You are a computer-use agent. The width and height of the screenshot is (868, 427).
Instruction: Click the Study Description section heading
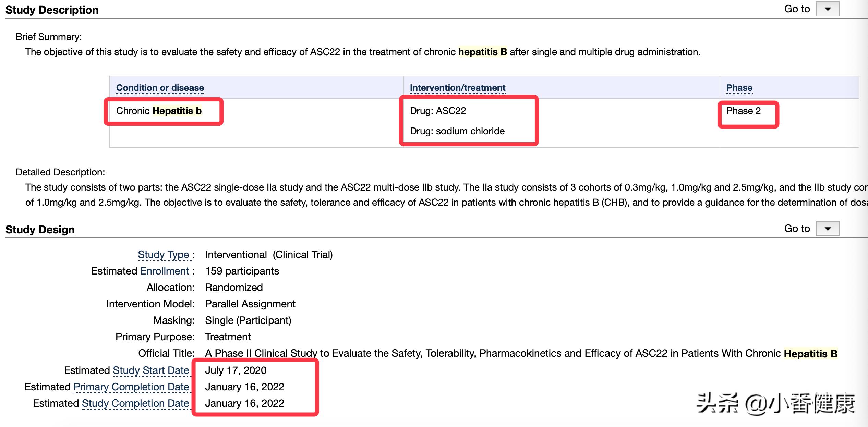coord(52,10)
